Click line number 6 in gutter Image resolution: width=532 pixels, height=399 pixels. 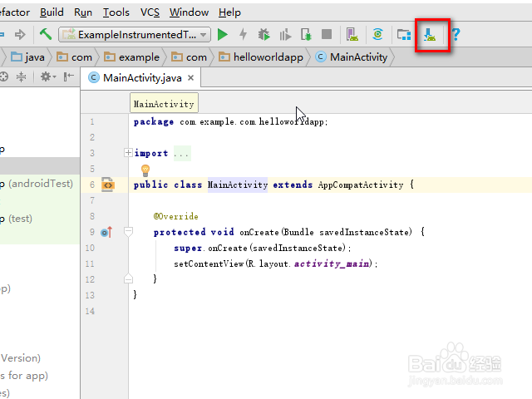coord(92,185)
